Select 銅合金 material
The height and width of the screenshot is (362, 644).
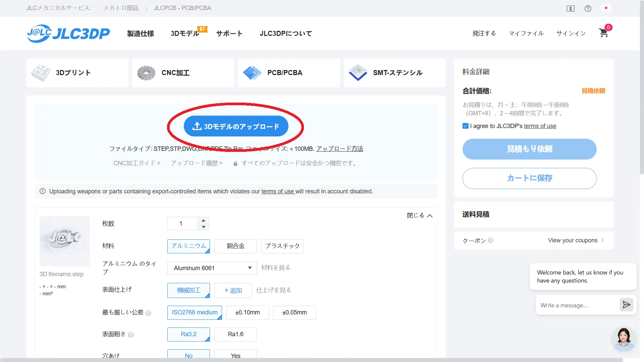coord(235,246)
